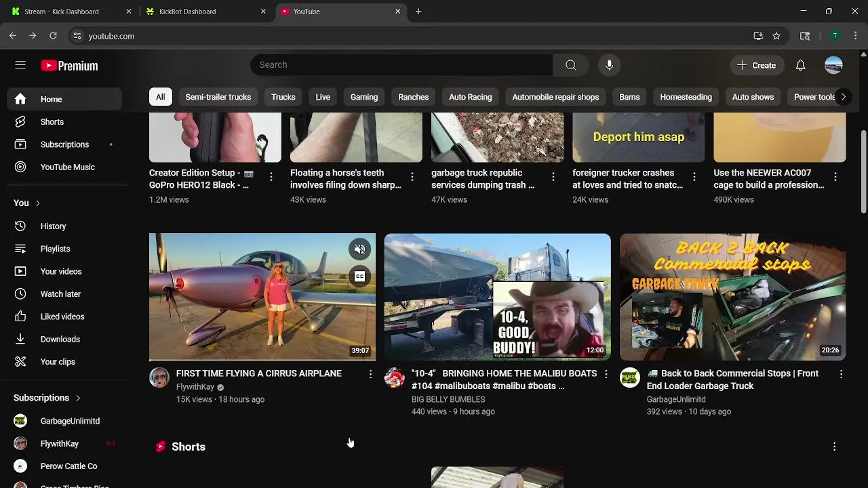
Task: Open the Chrome three-dot menu
Action: [x=856, y=36]
